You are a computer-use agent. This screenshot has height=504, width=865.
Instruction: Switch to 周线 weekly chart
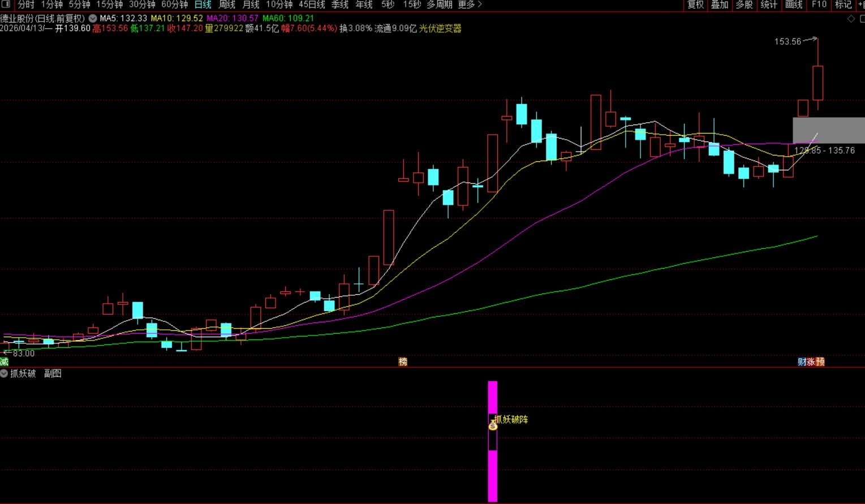pyautogui.click(x=227, y=5)
